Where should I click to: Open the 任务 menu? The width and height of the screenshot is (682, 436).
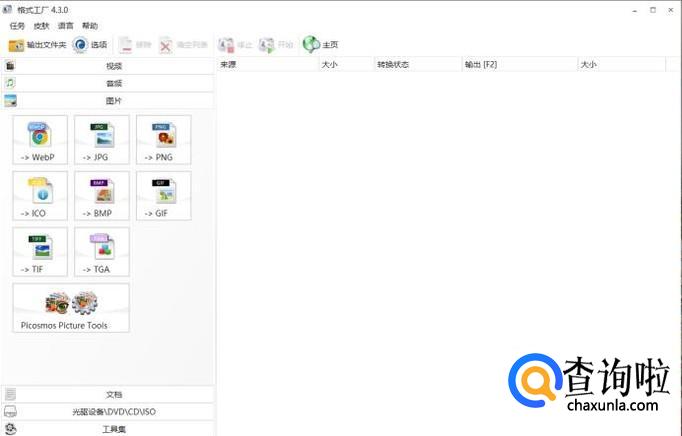pos(17,26)
